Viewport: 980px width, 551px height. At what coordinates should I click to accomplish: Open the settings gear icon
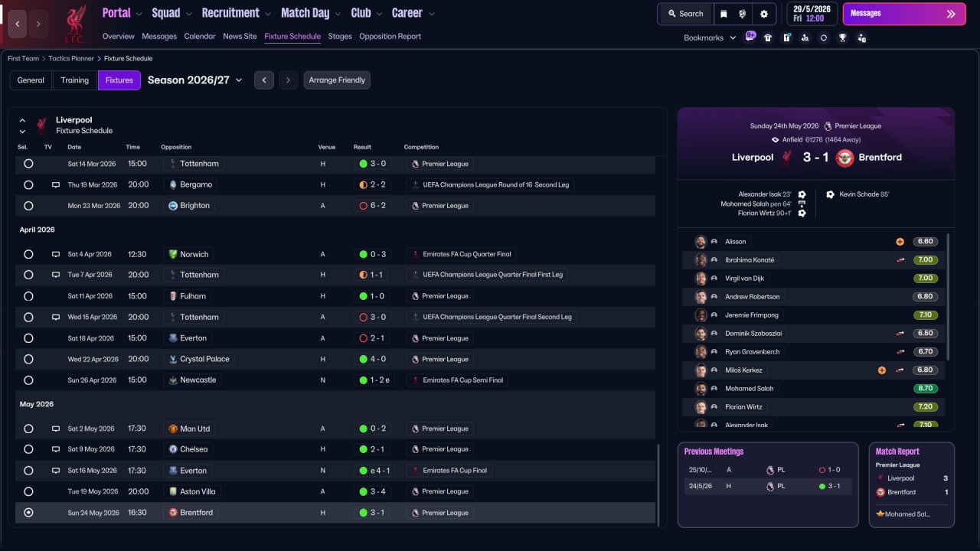(x=764, y=14)
